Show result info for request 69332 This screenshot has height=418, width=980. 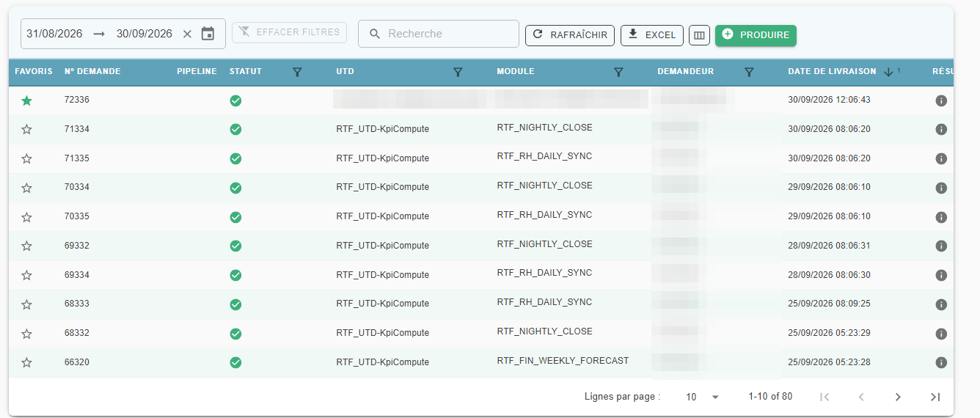[941, 246]
